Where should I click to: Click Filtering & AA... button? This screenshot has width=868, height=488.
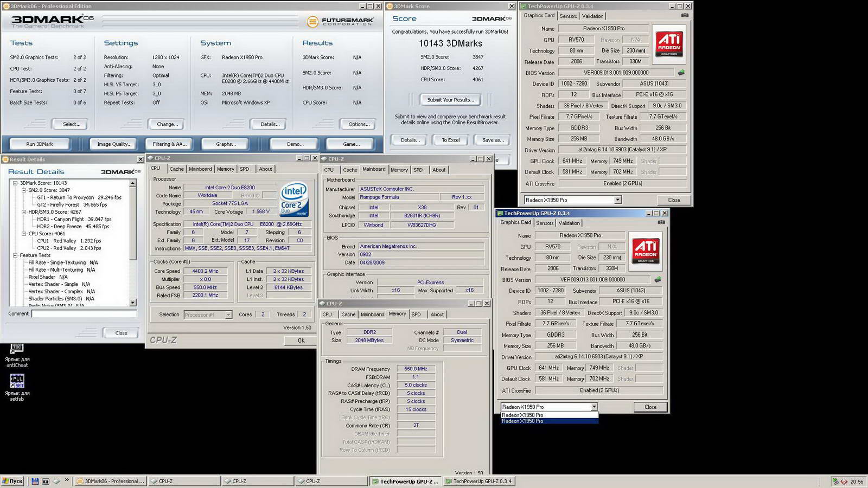click(170, 144)
